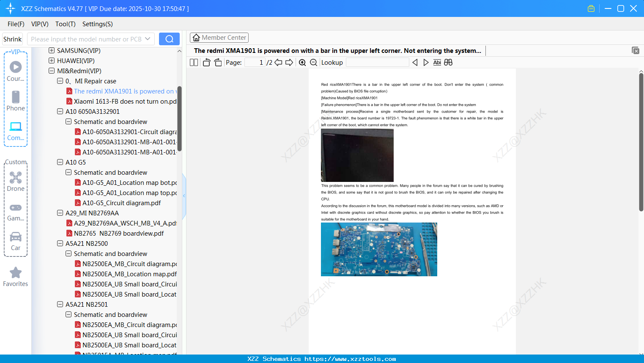Open the Drone category
The height and width of the screenshot is (363, 644).
pos(16,181)
